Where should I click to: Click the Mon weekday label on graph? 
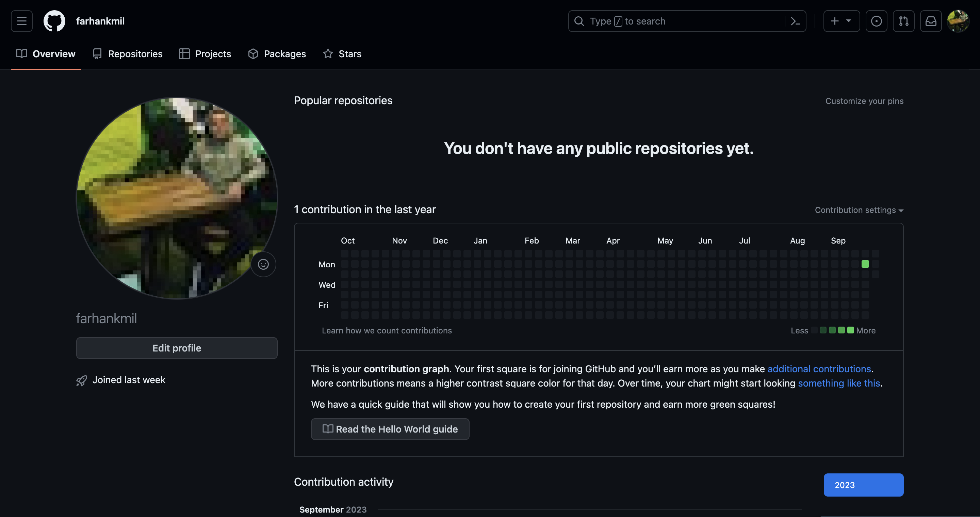pos(327,264)
